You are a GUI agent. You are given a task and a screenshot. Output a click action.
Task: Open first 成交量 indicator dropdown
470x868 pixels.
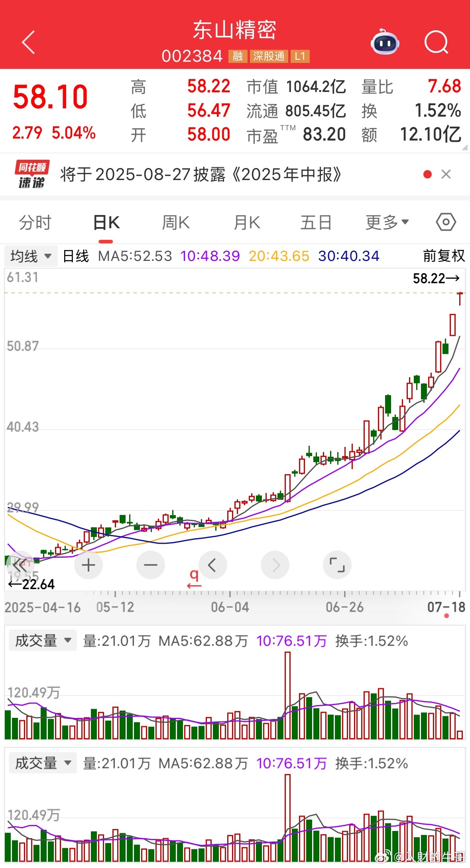(43, 641)
